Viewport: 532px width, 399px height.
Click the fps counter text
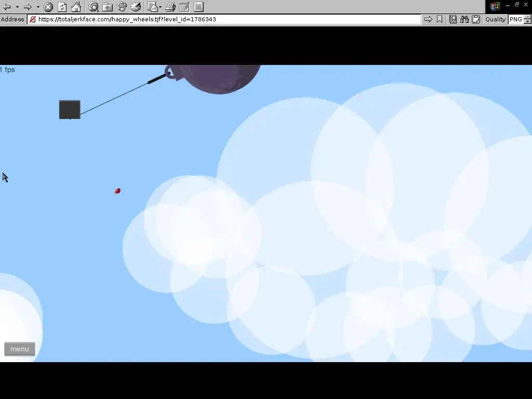(7, 70)
